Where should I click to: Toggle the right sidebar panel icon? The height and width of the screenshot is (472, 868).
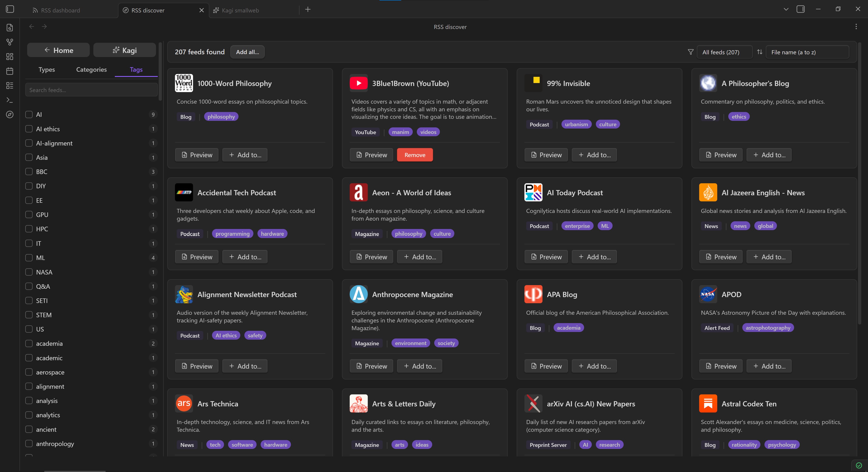[x=801, y=10]
